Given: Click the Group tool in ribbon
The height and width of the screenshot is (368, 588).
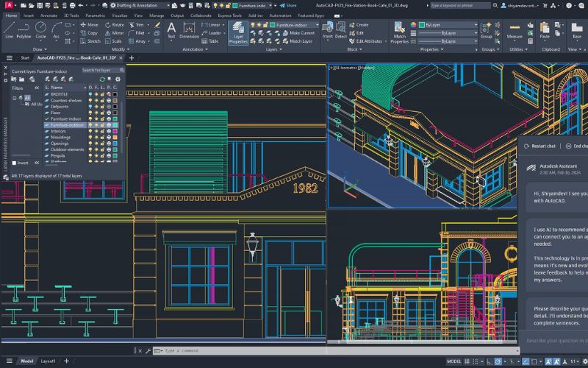Looking at the screenshot, I should click(x=486, y=29).
